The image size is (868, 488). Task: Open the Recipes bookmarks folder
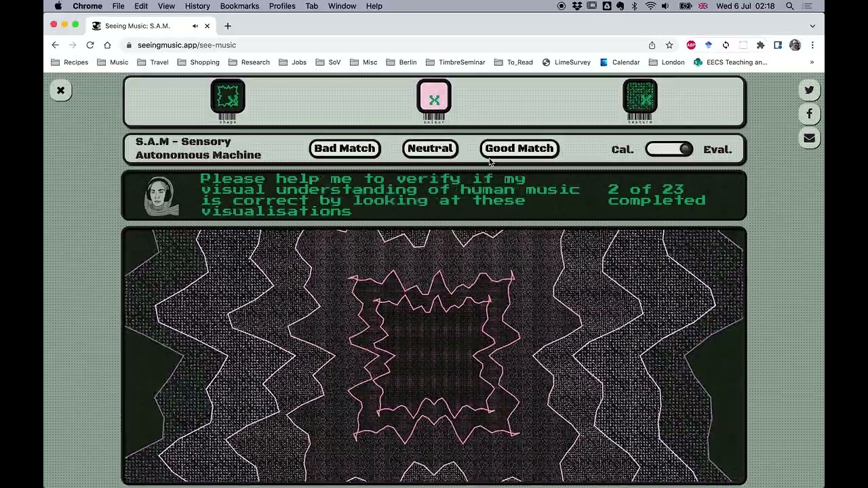[x=69, y=62]
